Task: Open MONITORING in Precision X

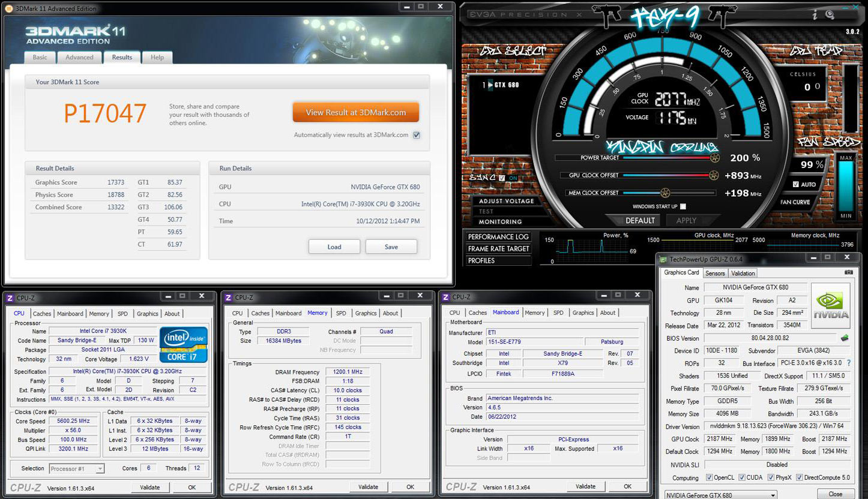Action: 501,221
